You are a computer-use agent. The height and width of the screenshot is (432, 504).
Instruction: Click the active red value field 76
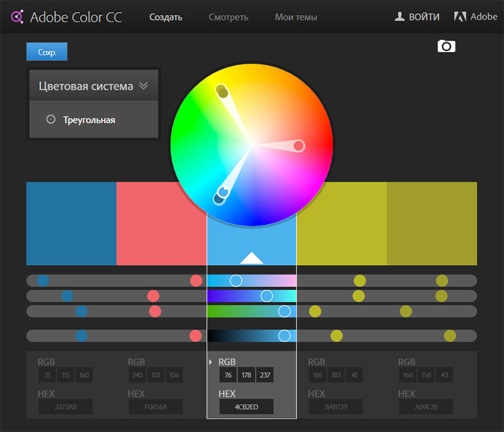(228, 375)
